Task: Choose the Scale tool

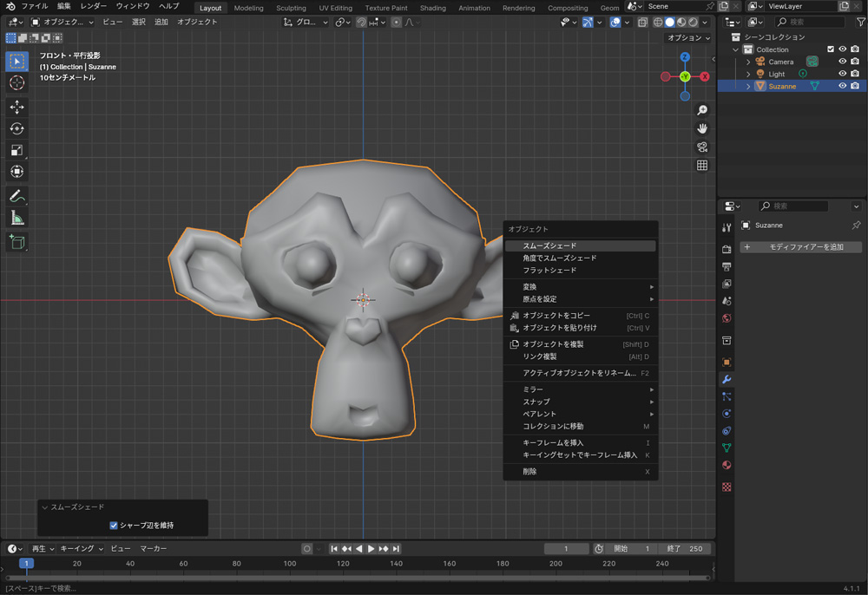Action: 16,150
